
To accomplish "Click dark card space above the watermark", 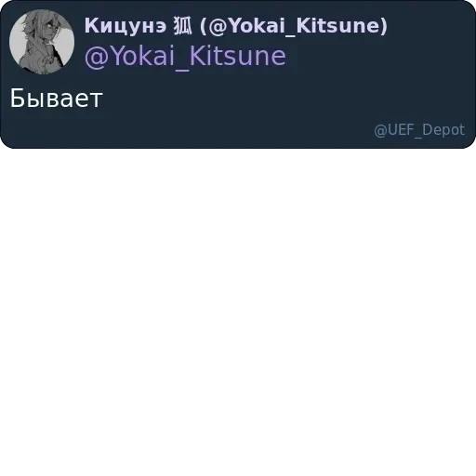I will coord(419,102).
